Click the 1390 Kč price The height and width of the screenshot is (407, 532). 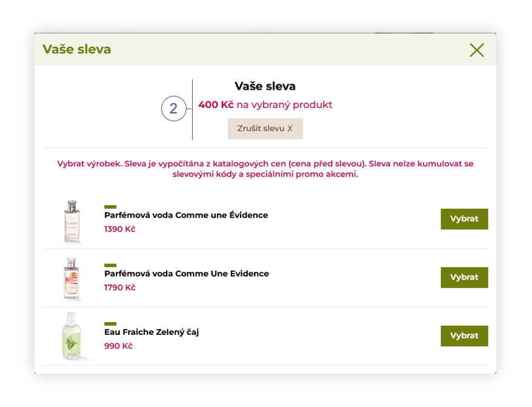(x=120, y=229)
